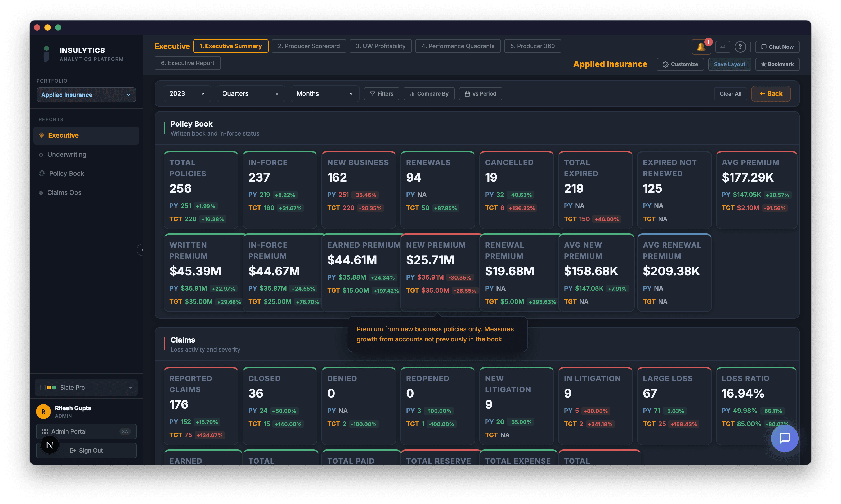This screenshot has height=504, width=841.
Task: Open the 2023 year dropdown
Action: 187,94
